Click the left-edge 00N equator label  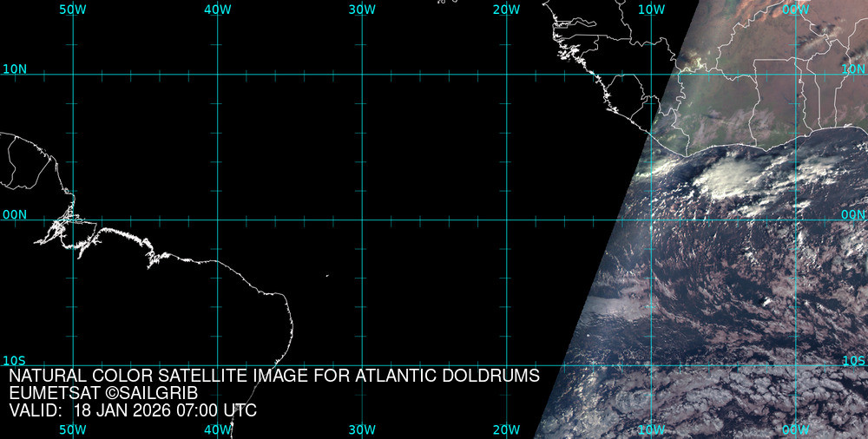click(14, 214)
